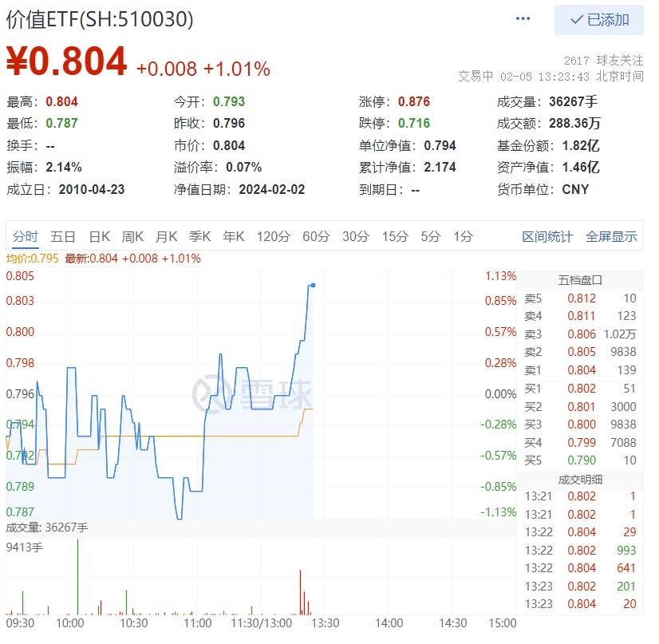
Task: Enable 全屏显示 fullscreen chart display
Action: (x=612, y=236)
